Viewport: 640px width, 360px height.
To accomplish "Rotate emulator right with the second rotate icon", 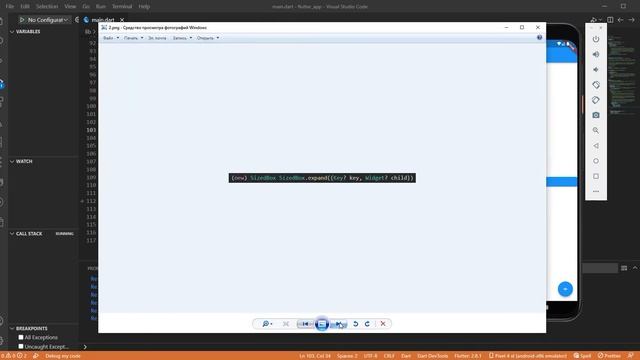I will (596, 100).
